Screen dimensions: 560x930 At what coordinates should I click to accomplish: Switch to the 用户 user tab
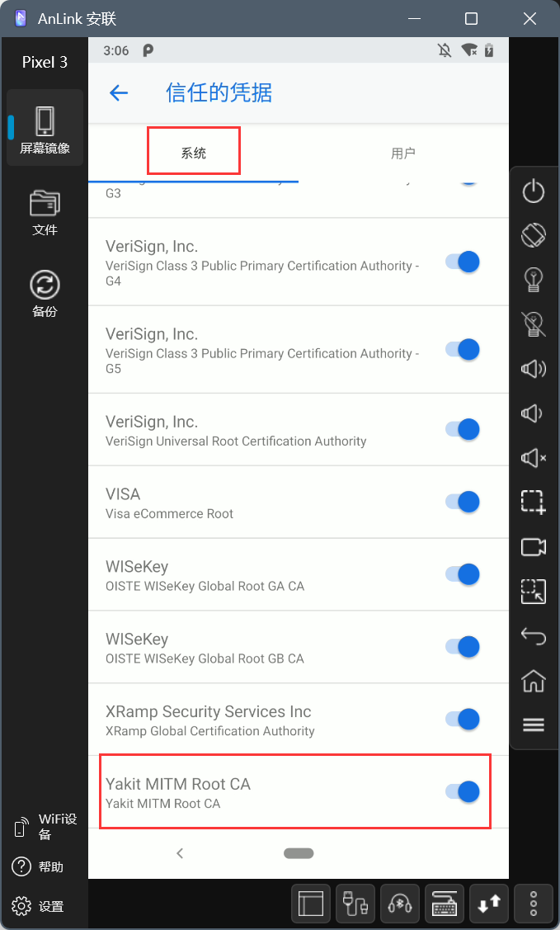403,153
